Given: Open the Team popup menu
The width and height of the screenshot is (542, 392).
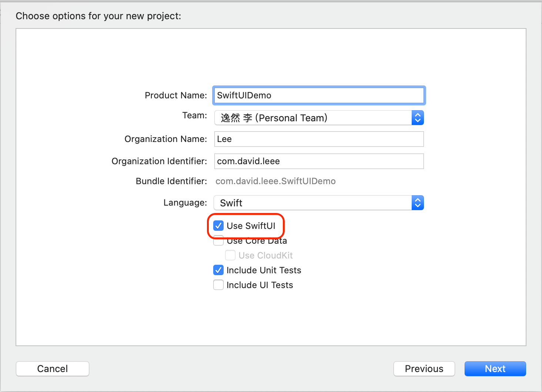Looking at the screenshot, I should [313, 118].
